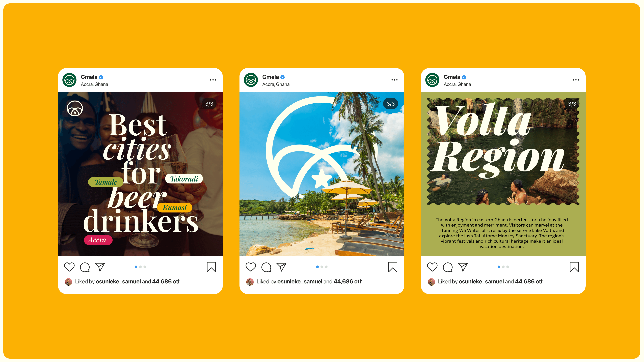
Task: Open three-dot menu on beach post
Action: tap(394, 80)
